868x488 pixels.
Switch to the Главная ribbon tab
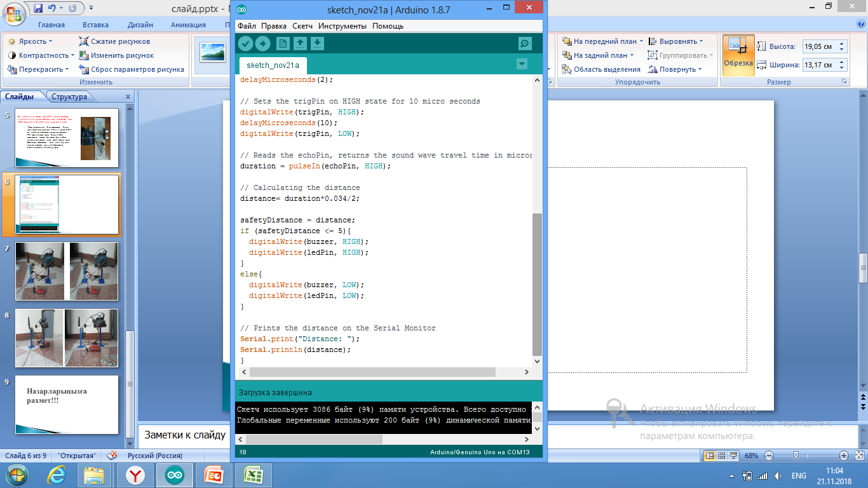51,25
